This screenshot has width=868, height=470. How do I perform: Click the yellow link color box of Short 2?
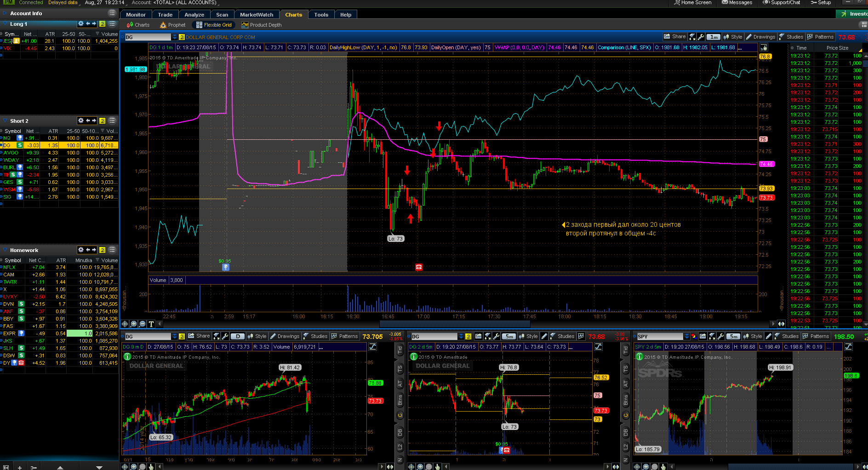coord(102,121)
